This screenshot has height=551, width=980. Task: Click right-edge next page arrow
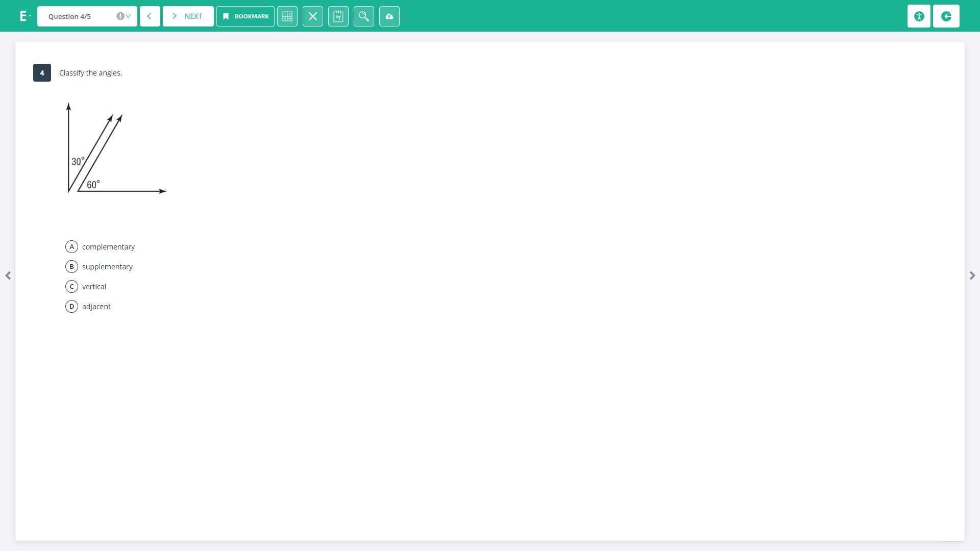(972, 275)
